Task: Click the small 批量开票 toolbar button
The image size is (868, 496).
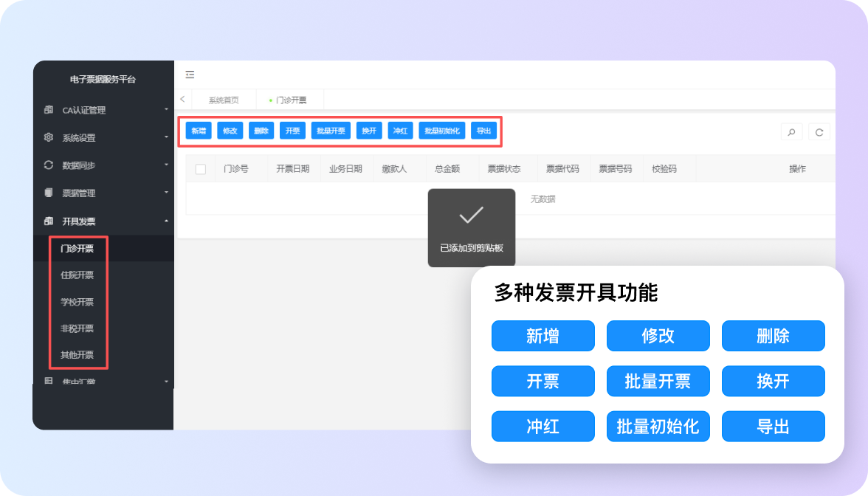Action: 331,131
